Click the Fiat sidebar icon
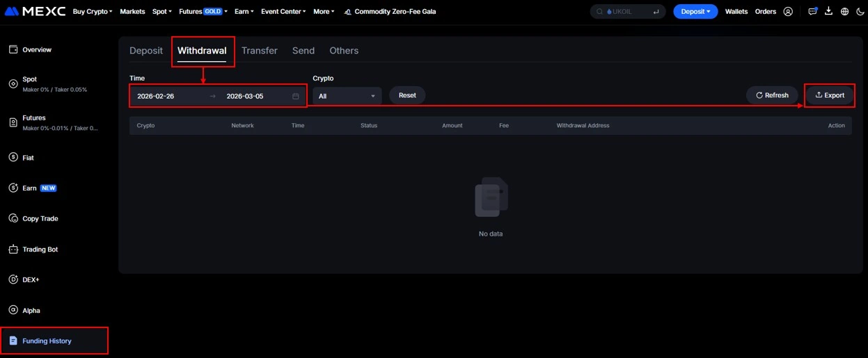Screen dimensions: 868x358 coord(13,157)
